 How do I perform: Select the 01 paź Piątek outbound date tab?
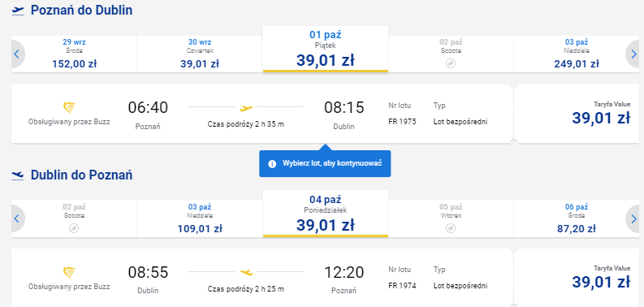click(x=326, y=49)
